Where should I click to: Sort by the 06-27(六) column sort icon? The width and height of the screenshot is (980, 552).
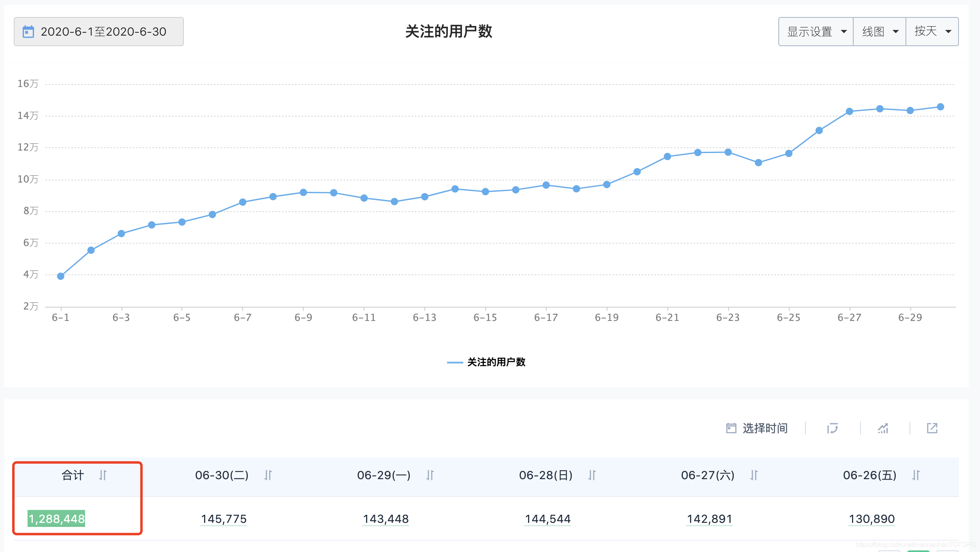click(754, 475)
